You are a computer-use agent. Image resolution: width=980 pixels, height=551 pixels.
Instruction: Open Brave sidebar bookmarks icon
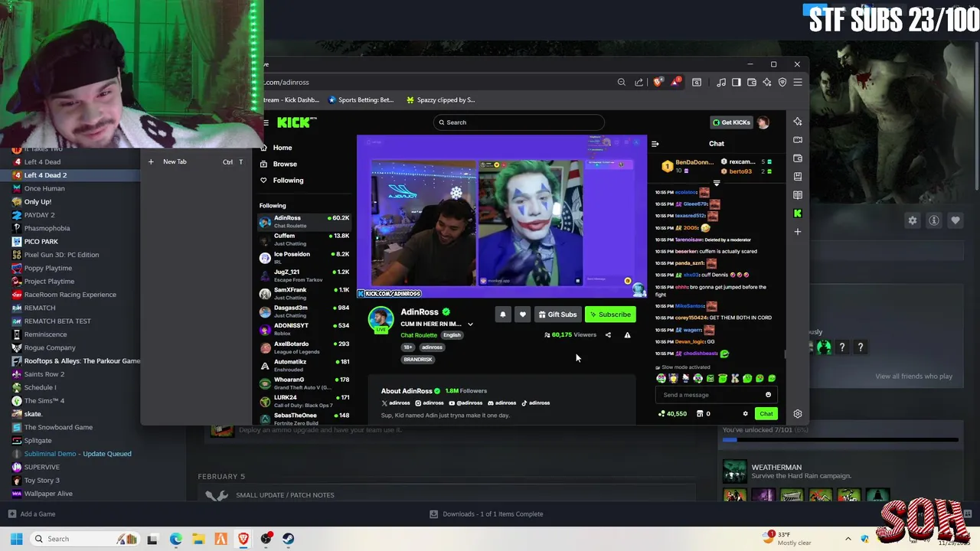[797, 177]
